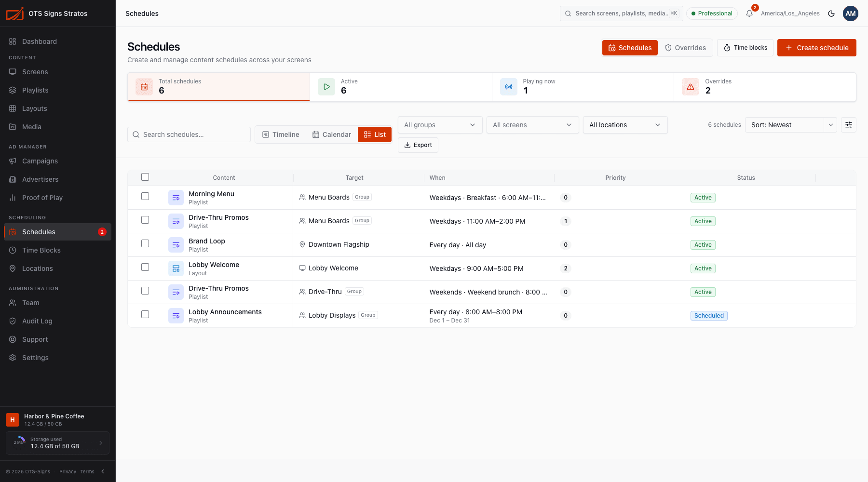
Task: Click the OTS Signs logo icon
Action: click(14, 13)
